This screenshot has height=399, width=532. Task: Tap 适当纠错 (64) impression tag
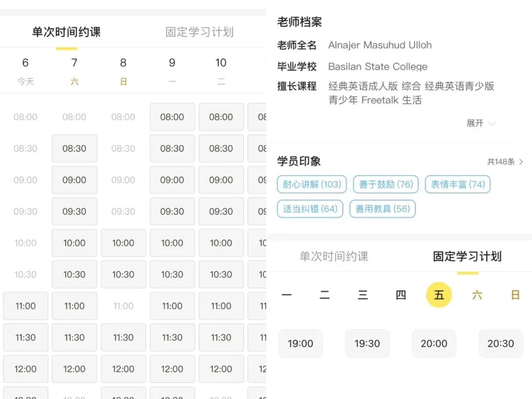[310, 209]
